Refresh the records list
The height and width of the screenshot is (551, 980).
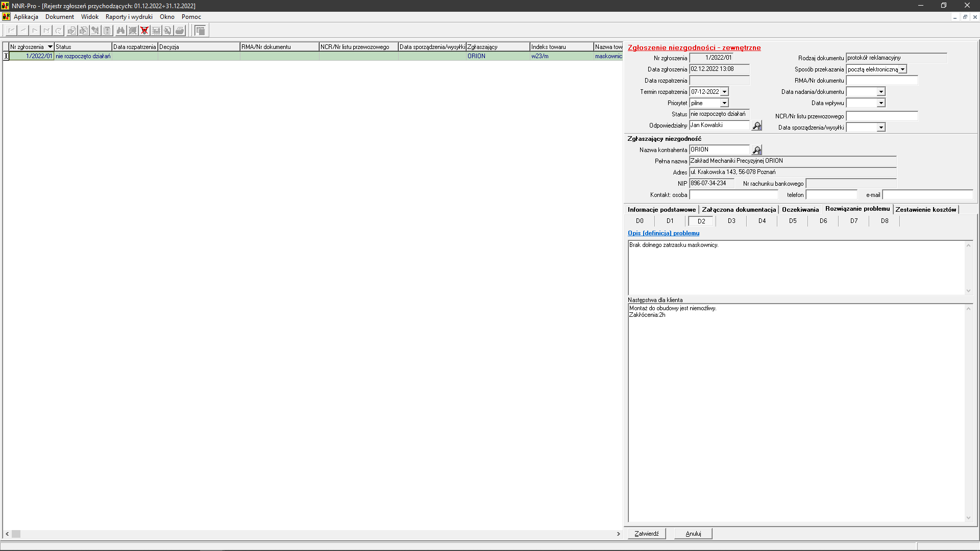(58, 30)
